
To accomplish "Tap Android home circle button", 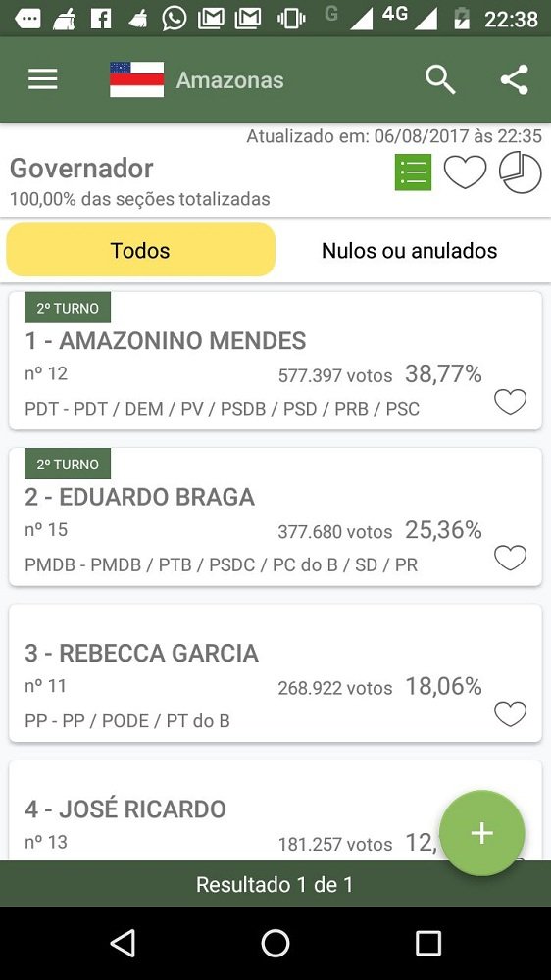I will pyautogui.click(x=275, y=943).
